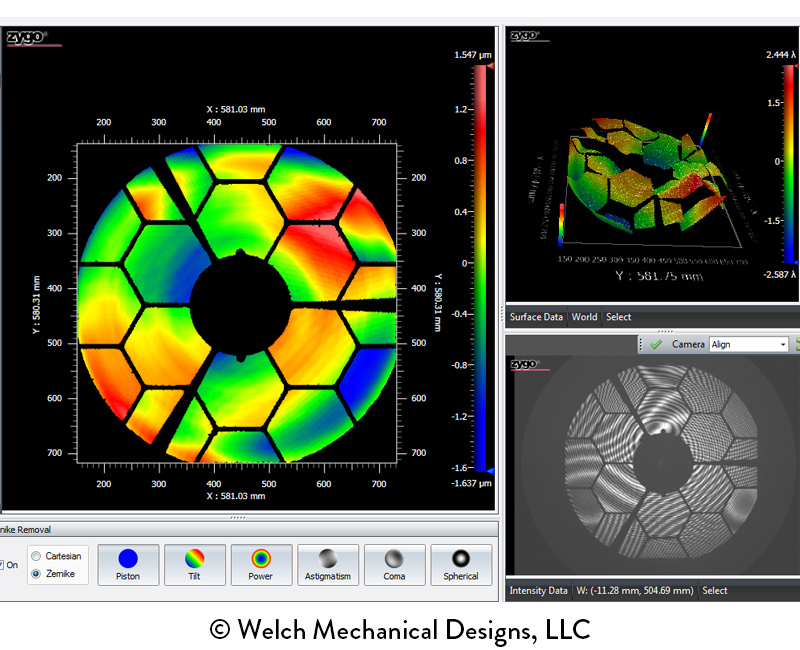Open the Camera Align dropdown
The height and width of the screenshot is (650, 800).
click(x=782, y=344)
